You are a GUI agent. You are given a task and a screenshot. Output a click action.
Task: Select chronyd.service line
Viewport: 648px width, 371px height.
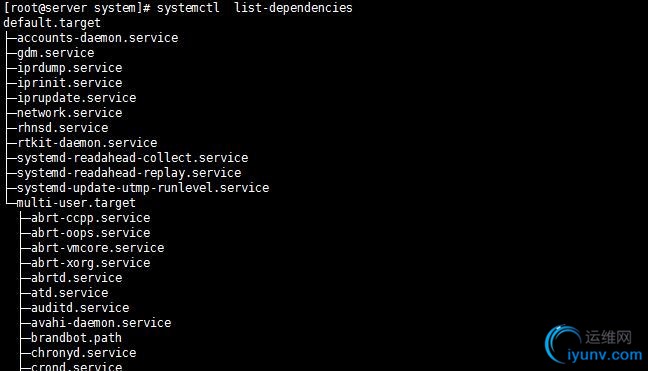click(x=84, y=353)
